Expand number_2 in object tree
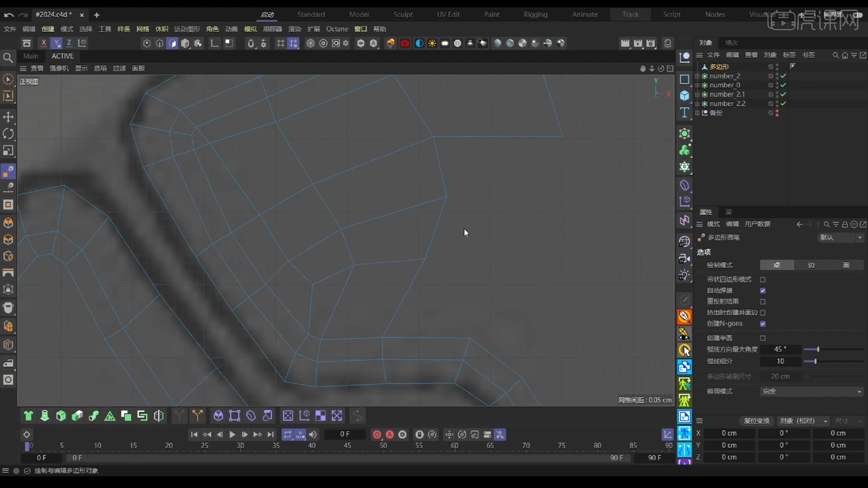 click(x=698, y=76)
